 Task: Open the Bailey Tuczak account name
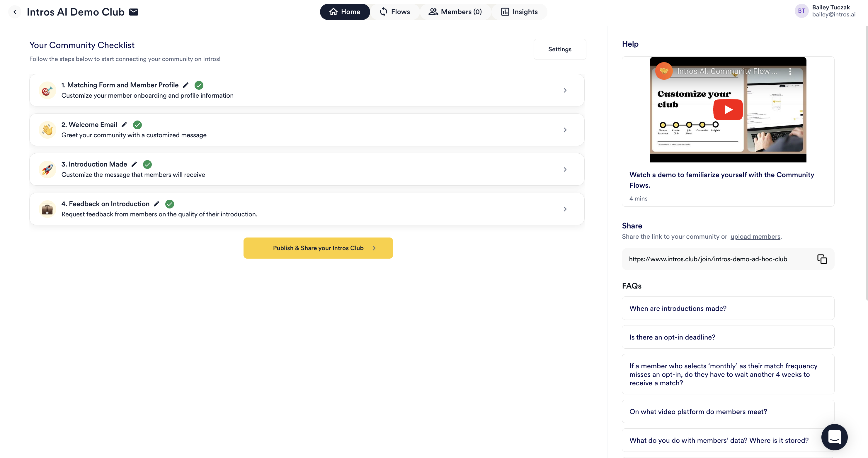point(830,7)
